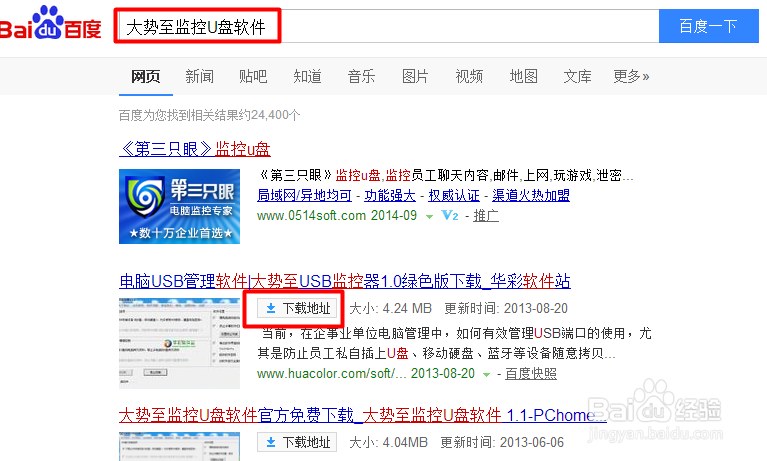
Task: Open the 功能强大 link
Action: coord(390,195)
